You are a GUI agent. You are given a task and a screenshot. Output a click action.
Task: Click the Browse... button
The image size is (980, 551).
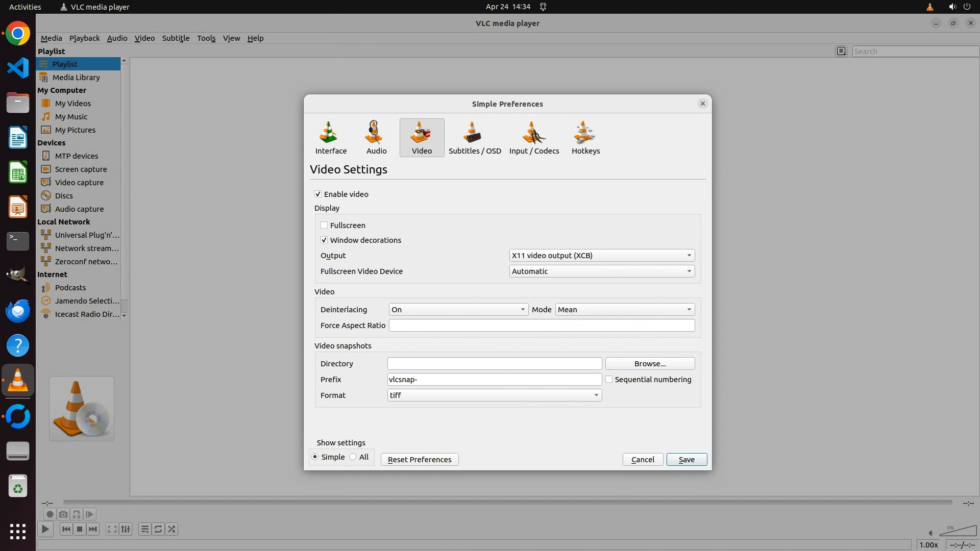(650, 363)
